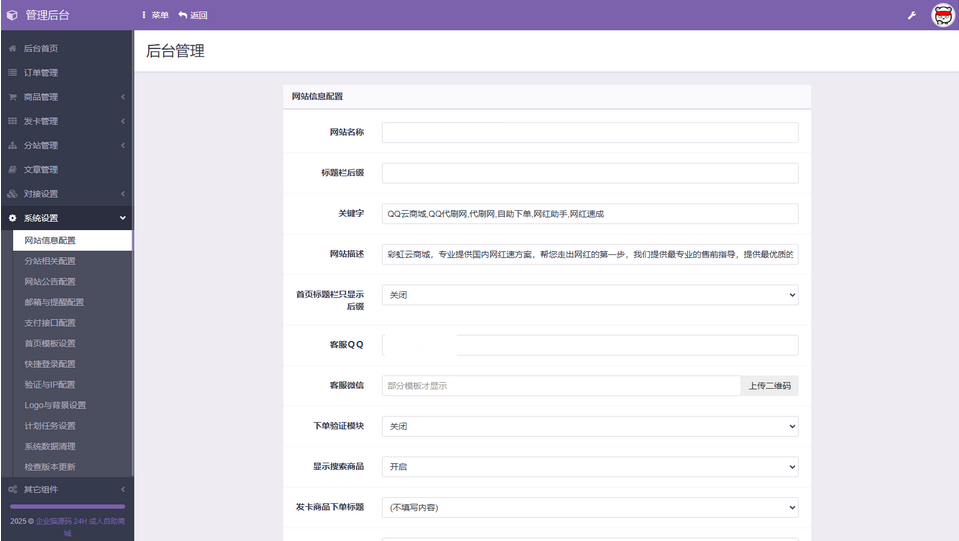Toggle the 菜单 sidebar button in header

coord(155,15)
